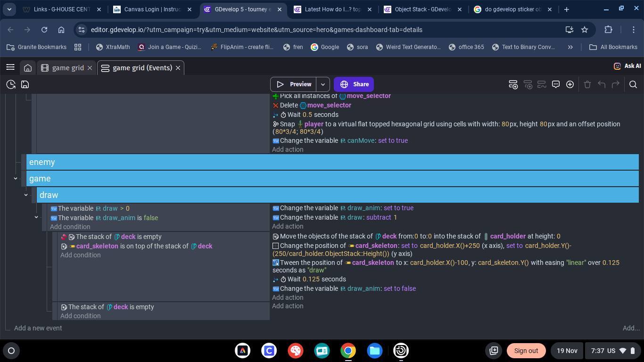This screenshot has height=362, width=644.
Task: Save the project with floppy disk icon
Action: tap(25, 84)
